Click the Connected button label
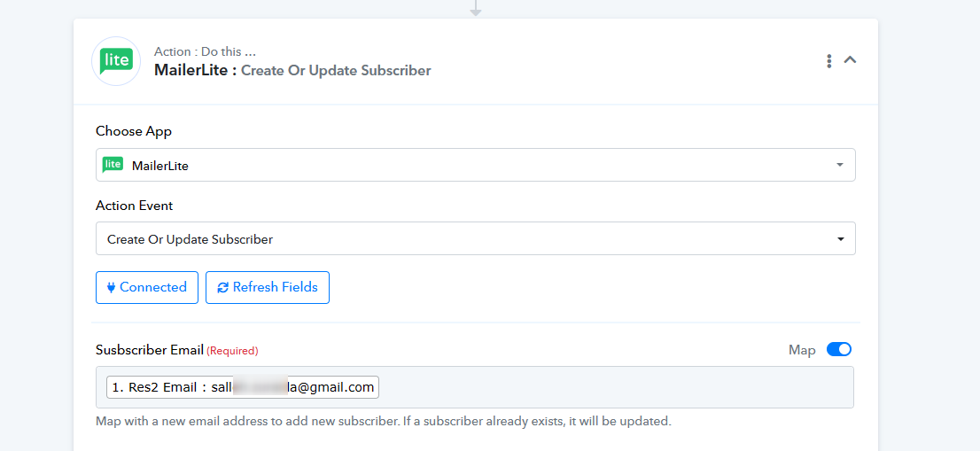The height and width of the screenshot is (451, 980). point(153,287)
